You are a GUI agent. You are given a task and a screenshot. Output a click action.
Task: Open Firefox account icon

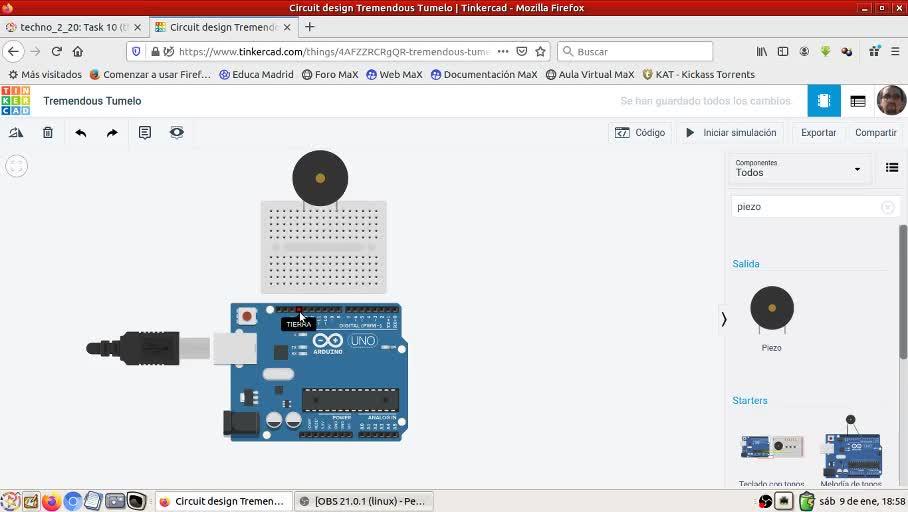[x=804, y=52]
